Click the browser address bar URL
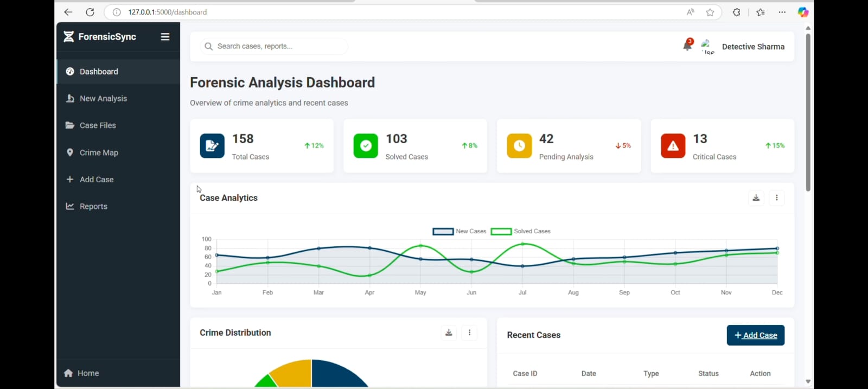The height and width of the screenshot is (389, 868). coord(167,12)
